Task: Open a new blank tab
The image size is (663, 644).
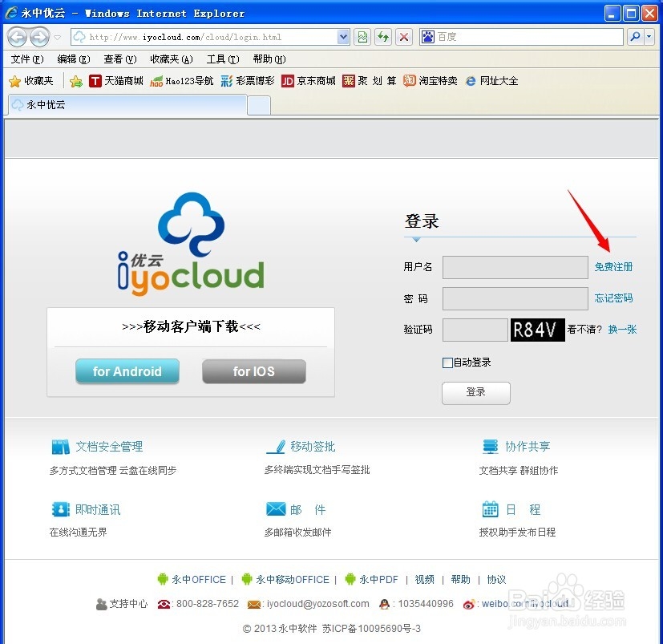Action: [259, 105]
